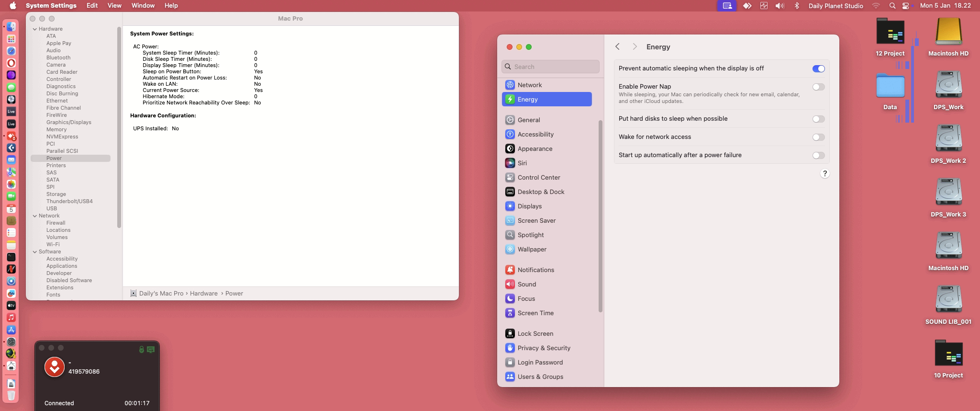The image size is (980, 411).
Task: Select Memory in the Hardware list
Action: click(56, 129)
